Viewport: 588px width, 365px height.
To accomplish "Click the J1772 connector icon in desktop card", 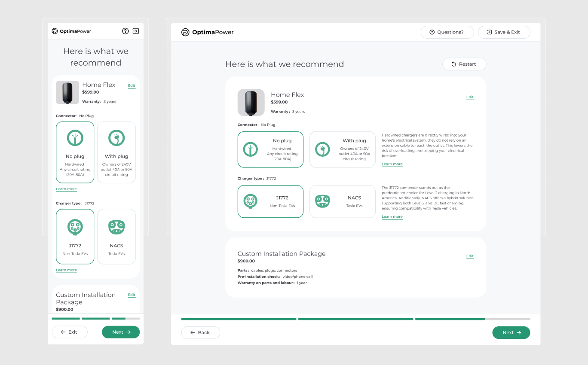I will point(251,201).
